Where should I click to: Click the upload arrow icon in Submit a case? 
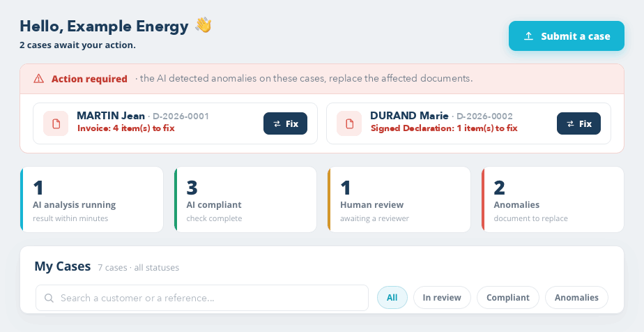coord(528,36)
